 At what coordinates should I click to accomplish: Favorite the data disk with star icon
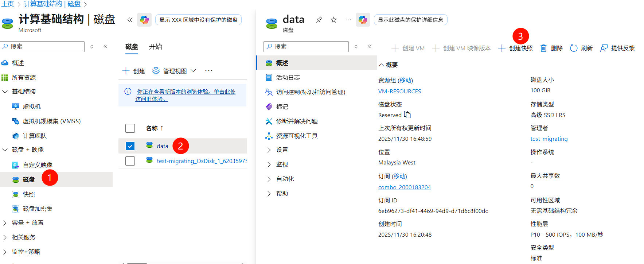click(333, 20)
